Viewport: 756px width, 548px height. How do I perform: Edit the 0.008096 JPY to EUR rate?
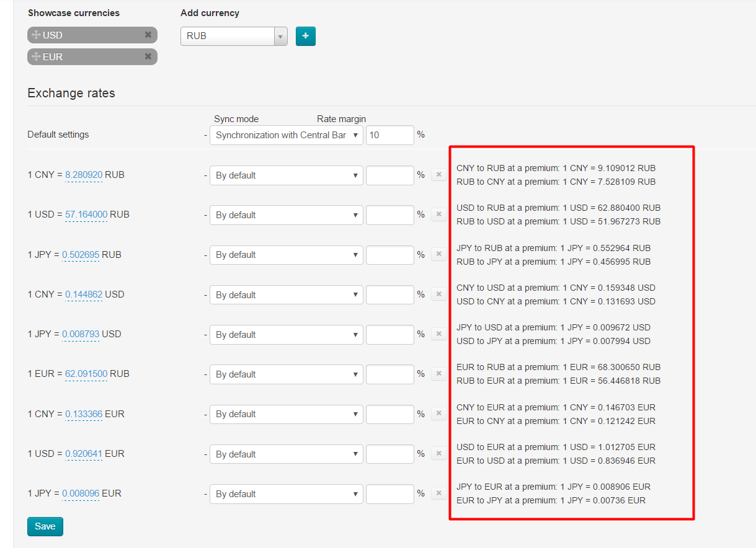click(81, 494)
